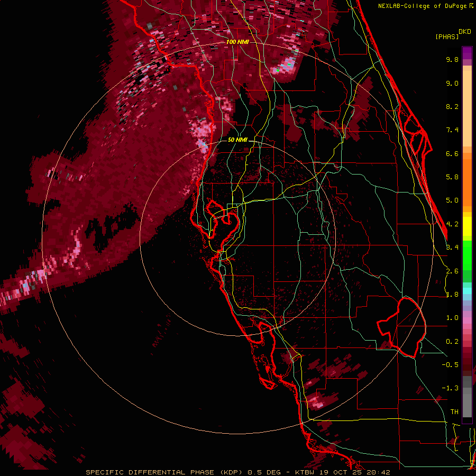Click the 7.4 scale value
Screen dimensions: 476x476
[x=452, y=130]
